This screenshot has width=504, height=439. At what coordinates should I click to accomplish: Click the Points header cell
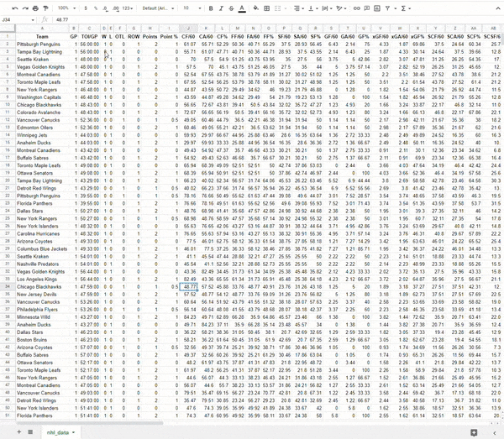coord(150,37)
